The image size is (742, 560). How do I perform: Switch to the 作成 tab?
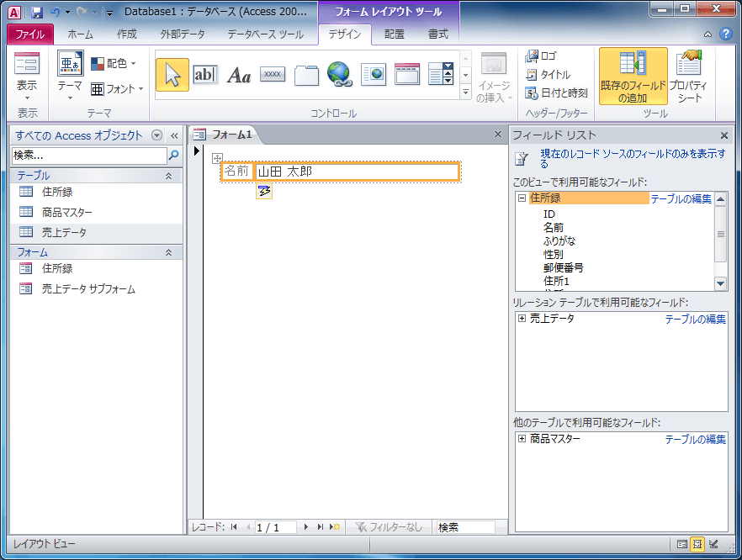click(126, 34)
